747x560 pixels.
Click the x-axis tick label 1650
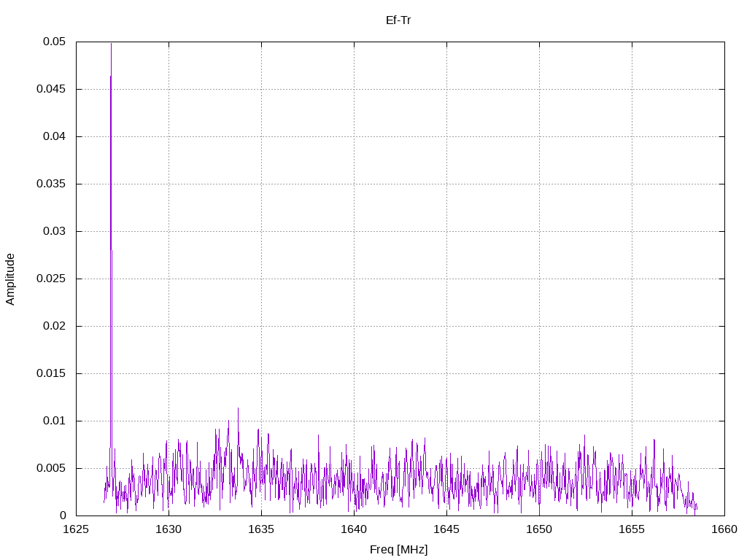point(539,529)
